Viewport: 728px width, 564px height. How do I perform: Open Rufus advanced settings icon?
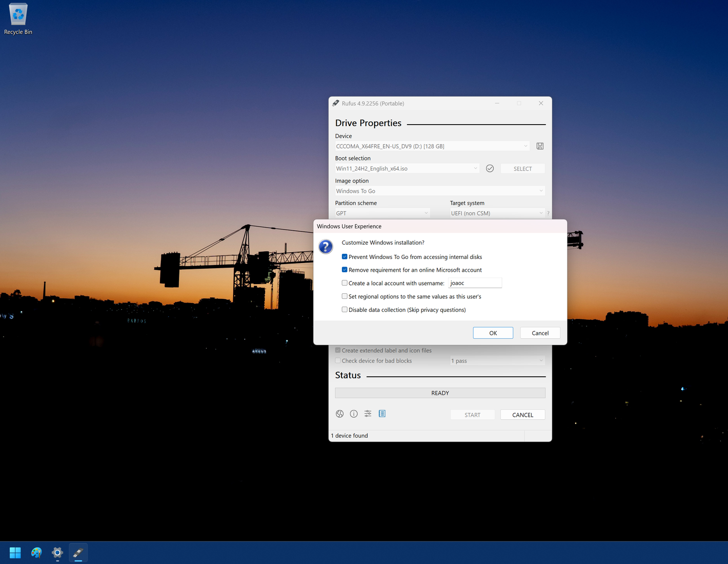368,413
